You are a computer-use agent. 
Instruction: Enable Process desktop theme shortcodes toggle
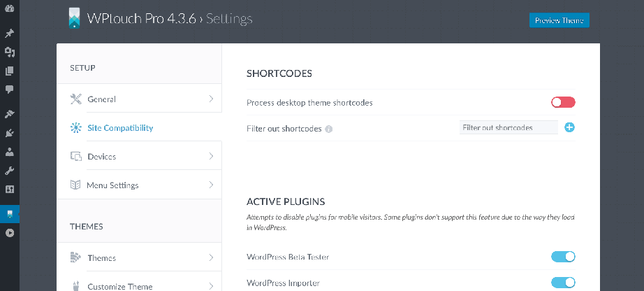pyautogui.click(x=563, y=102)
